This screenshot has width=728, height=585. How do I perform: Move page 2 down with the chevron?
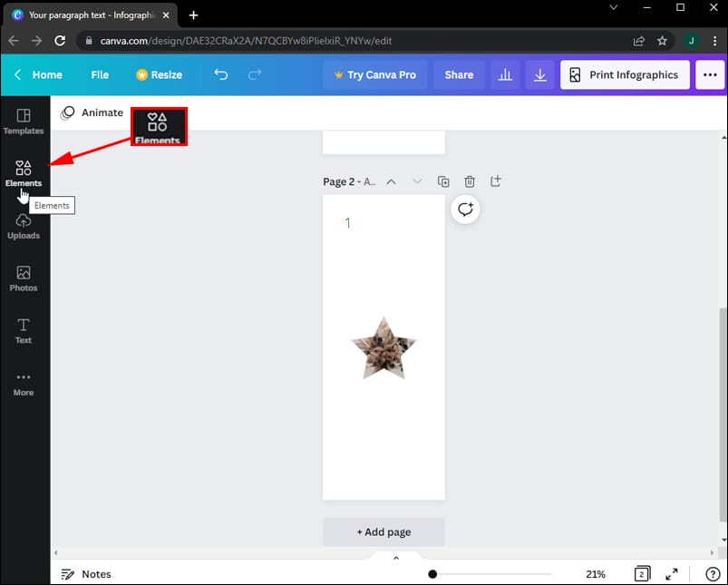pyautogui.click(x=417, y=180)
